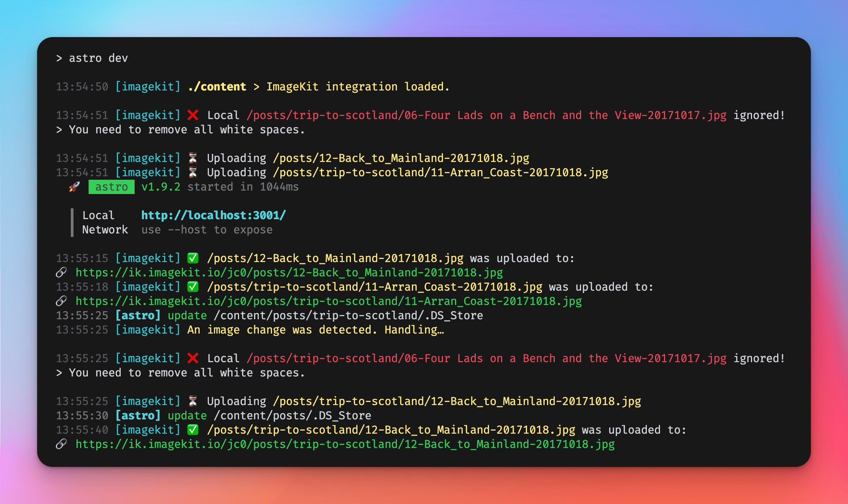
Task: Click hourglass icon for 11-Arran_Coast upload
Action: (193, 172)
